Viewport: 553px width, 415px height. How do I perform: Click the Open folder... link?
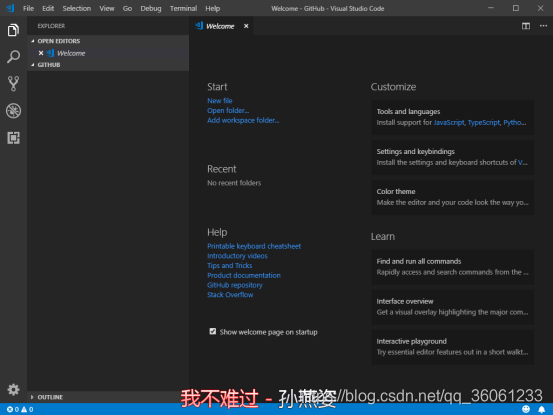coord(228,110)
